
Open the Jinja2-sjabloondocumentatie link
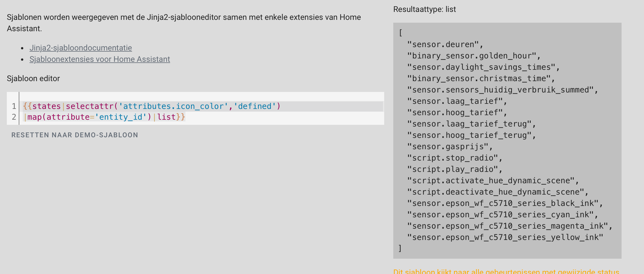80,48
